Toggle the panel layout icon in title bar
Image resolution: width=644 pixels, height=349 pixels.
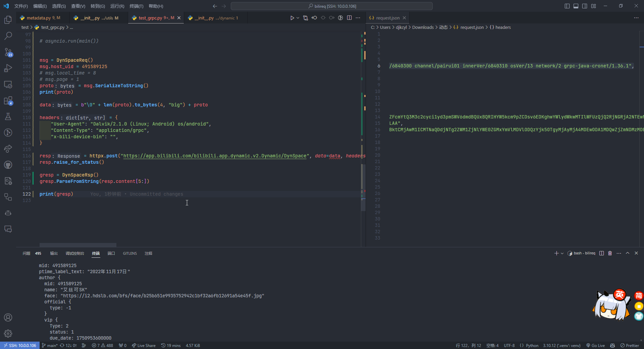(x=576, y=6)
